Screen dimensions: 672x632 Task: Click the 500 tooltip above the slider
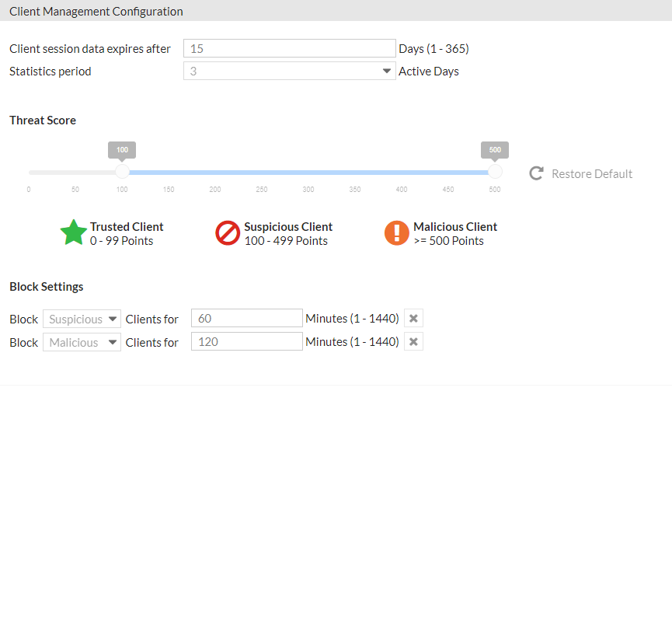coord(495,150)
